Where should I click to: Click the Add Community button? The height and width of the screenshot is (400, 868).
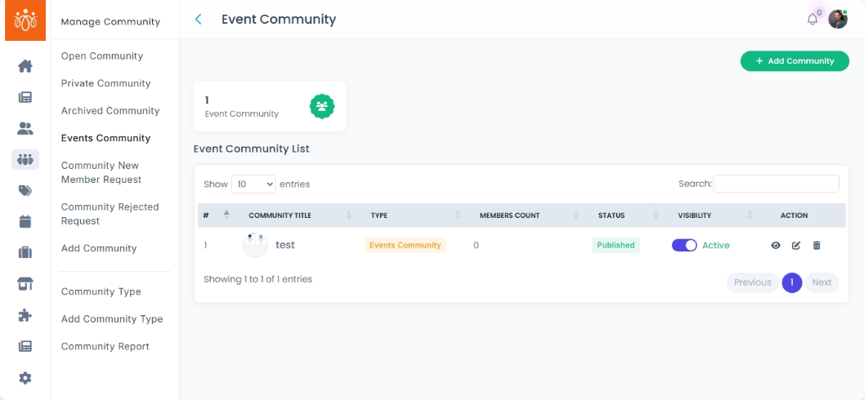click(794, 61)
